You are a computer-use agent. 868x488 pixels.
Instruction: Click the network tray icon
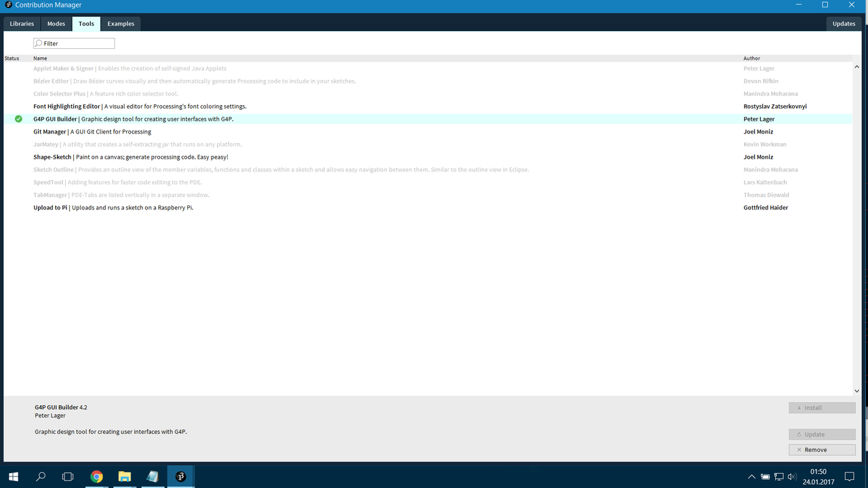(778, 476)
